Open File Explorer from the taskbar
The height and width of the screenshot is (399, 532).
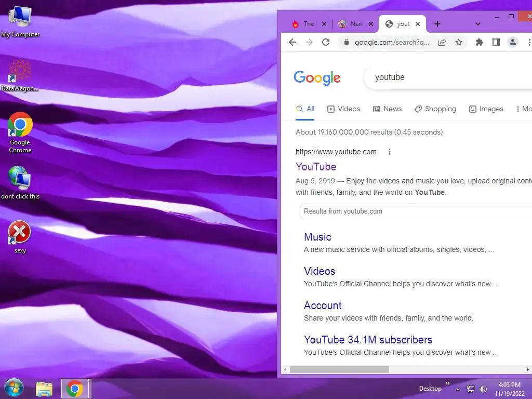(44, 389)
